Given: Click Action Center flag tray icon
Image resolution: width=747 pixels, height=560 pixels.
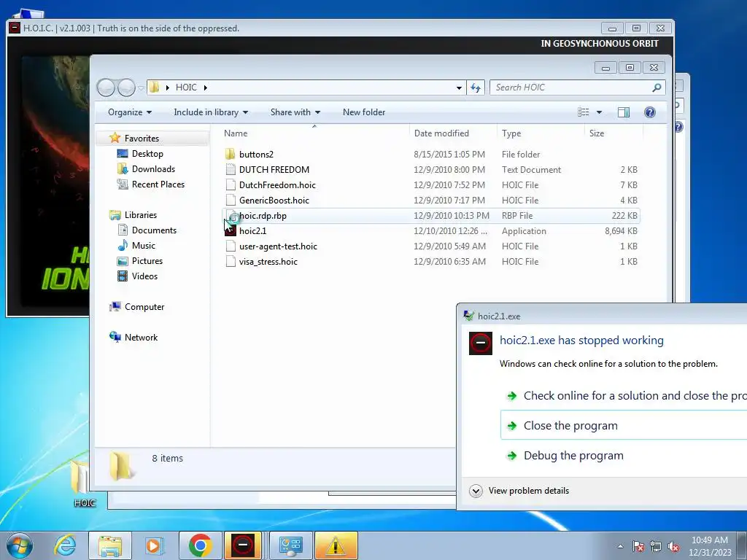Looking at the screenshot, I should 638,546.
